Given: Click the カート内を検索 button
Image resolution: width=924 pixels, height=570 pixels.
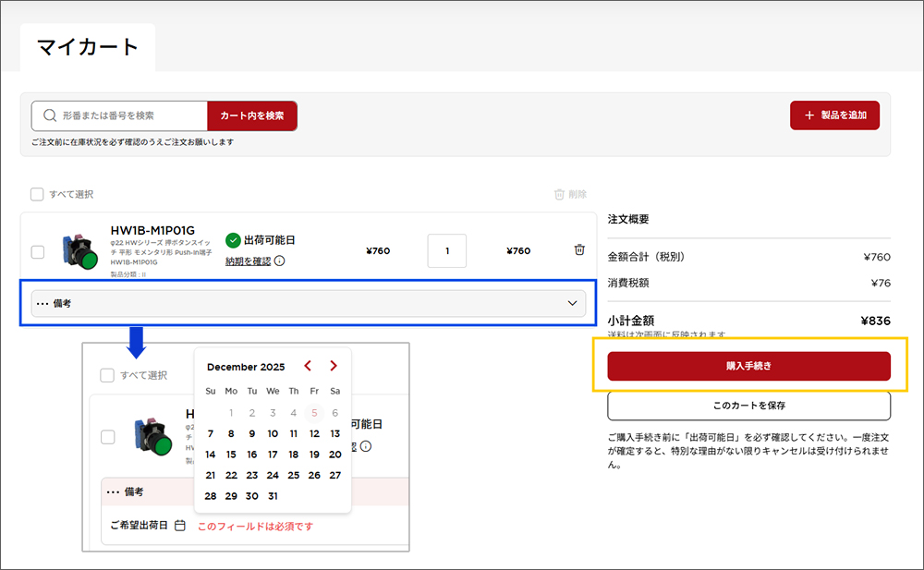Looking at the screenshot, I should 252,116.
